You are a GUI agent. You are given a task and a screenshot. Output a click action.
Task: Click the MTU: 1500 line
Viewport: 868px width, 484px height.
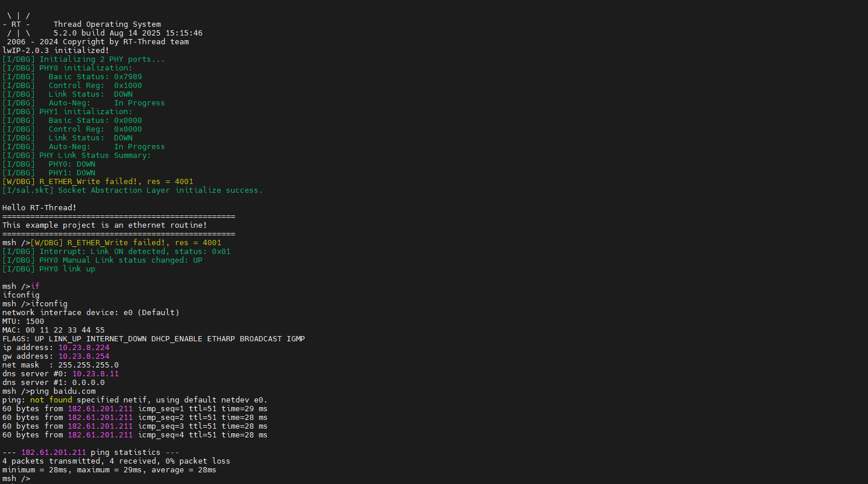click(x=23, y=322)
